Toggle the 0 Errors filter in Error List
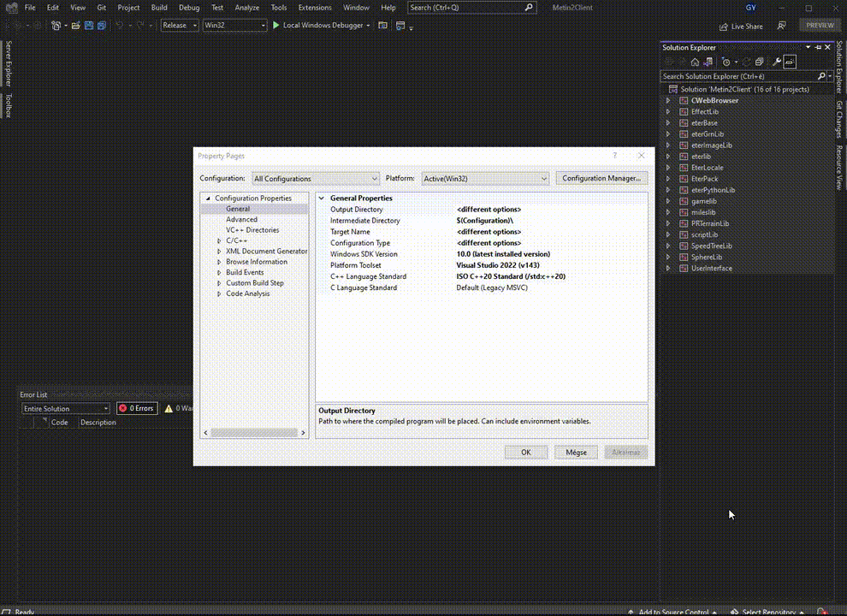The width and height of the screenshot is (847, 616). coord(136,408)
